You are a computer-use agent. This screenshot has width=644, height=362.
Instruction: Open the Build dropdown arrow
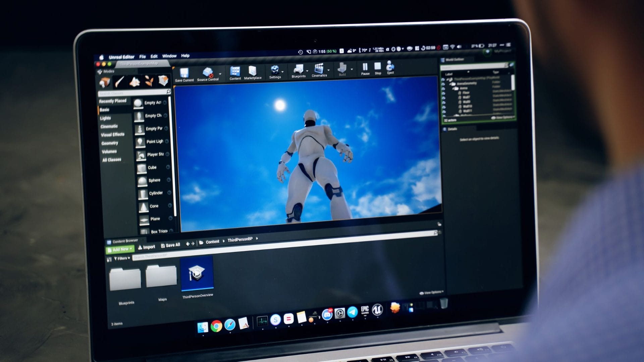pos(352,69)
